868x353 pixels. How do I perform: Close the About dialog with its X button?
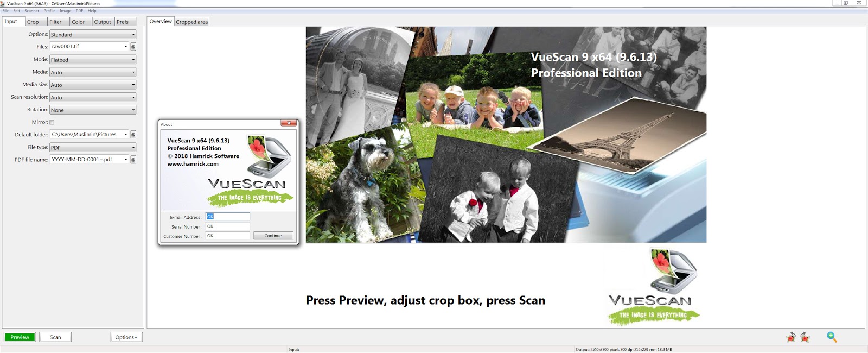pos(289,123)
